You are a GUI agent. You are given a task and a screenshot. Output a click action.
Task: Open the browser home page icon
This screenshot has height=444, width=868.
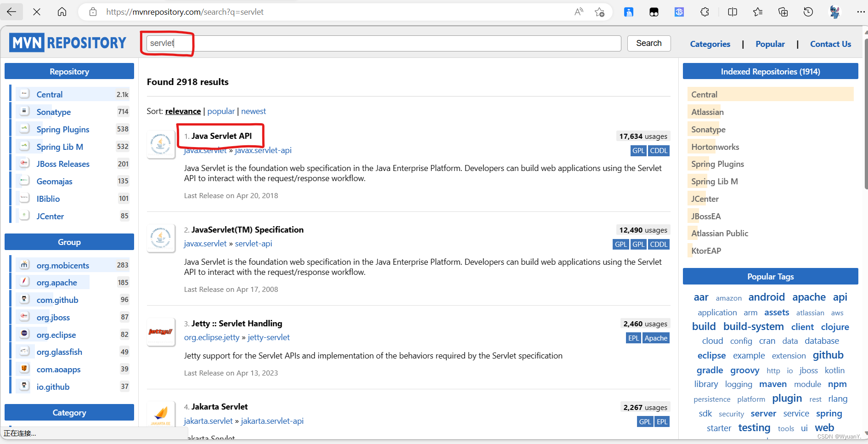click(62, 12)
